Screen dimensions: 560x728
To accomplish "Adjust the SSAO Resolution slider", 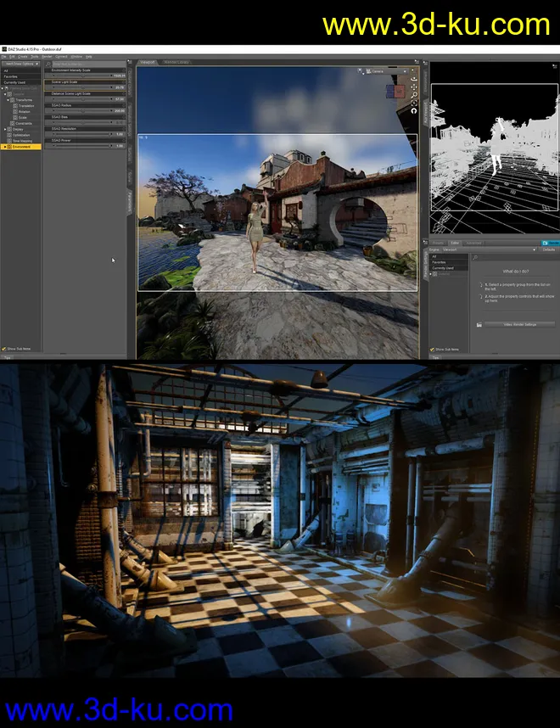I will pyautogui.click(x=82, y=134).
